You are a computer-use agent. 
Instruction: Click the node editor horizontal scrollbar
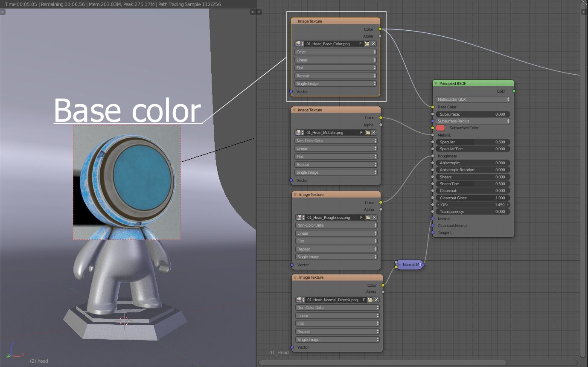pyautogui.click(x=382, y=363)
